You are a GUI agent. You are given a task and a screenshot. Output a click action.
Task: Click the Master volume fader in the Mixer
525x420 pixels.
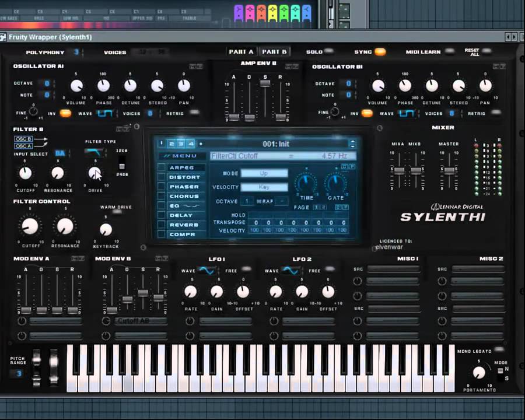click(449, 170)
